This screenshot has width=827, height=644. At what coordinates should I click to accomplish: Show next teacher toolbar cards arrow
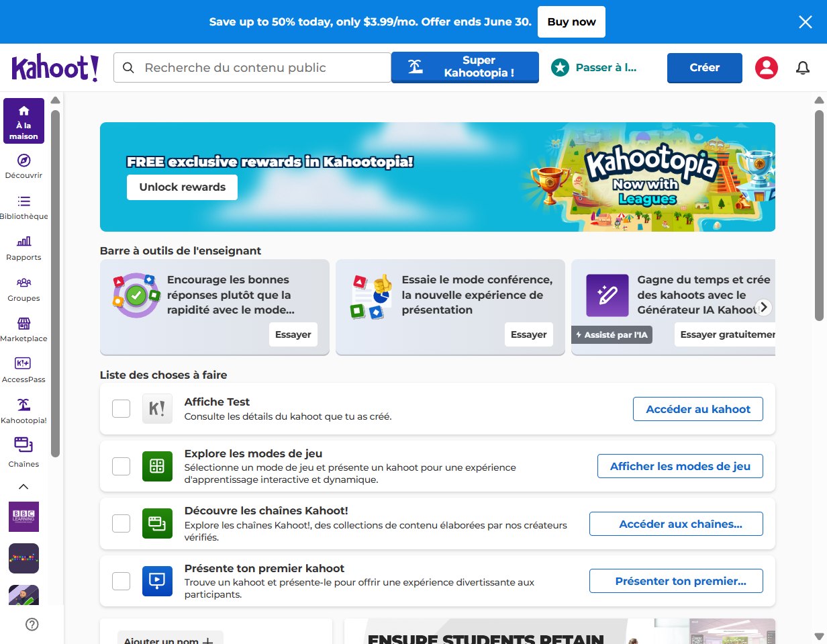pyautogui.click(x=764, y=308)
